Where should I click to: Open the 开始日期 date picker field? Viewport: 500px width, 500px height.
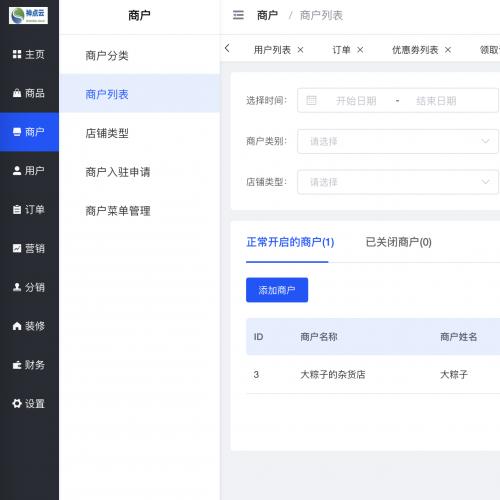coord(356,101)
